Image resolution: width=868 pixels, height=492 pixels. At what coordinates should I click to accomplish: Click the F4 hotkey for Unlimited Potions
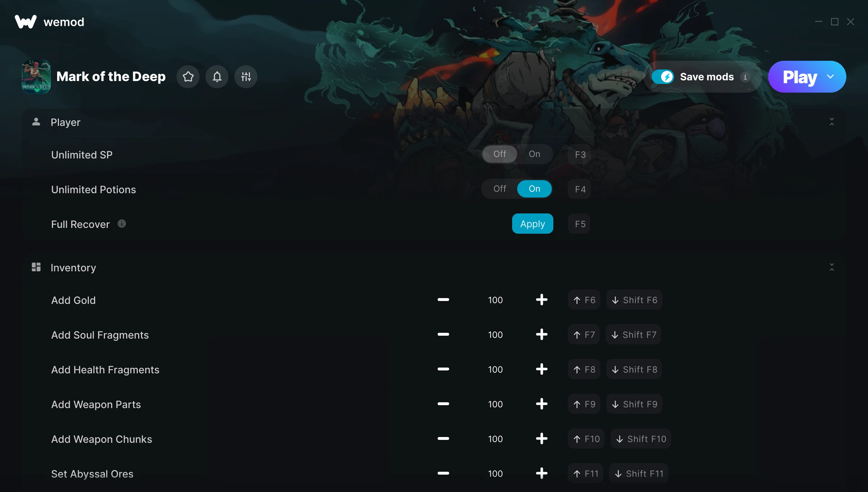pos(579,189)
